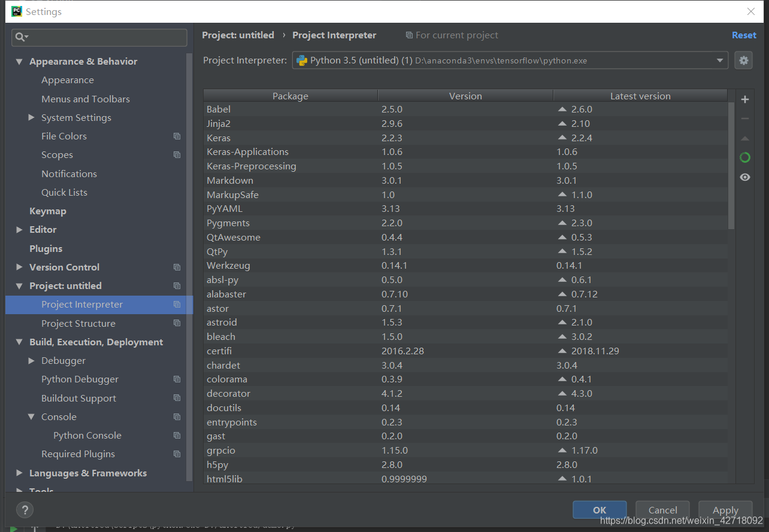Open Python Console settings
Screen dimensions: 769x532
[87, 436]
